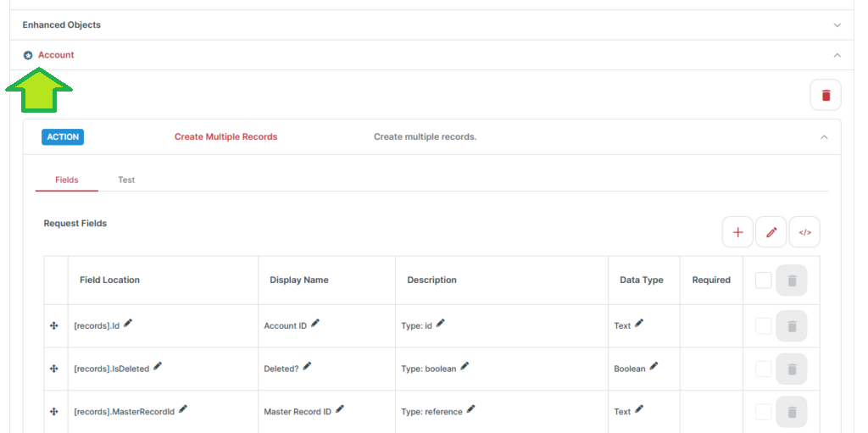This screenshot has width=868, height=433.
Task: Tick the checkbox for the Deleted? row
Action: click(x=764, y=369)
